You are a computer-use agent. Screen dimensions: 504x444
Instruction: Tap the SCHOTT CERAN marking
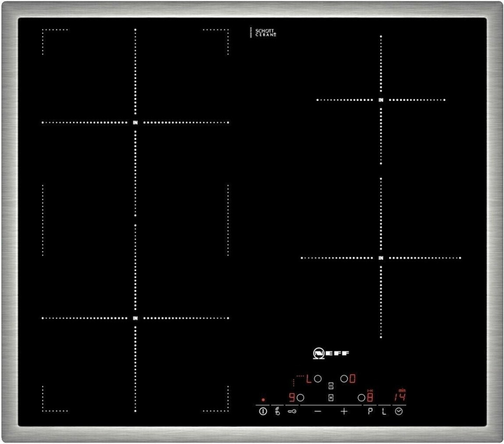coord(266,33)
